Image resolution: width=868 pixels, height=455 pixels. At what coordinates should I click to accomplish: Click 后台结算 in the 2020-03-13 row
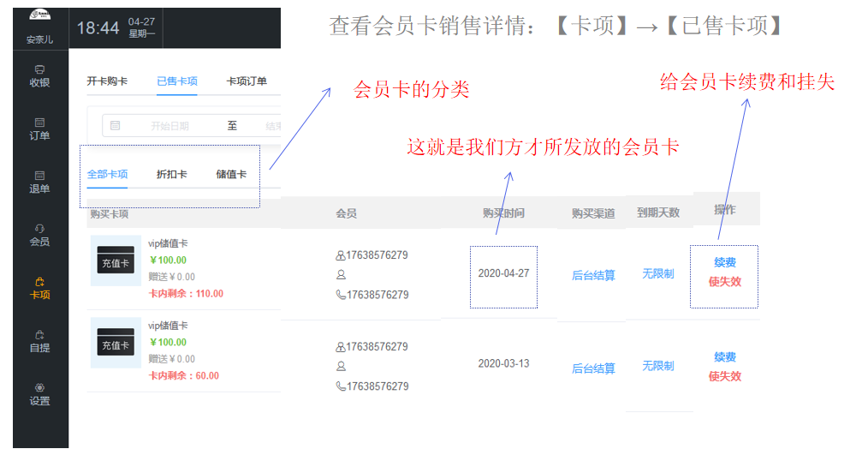(593, 368)
